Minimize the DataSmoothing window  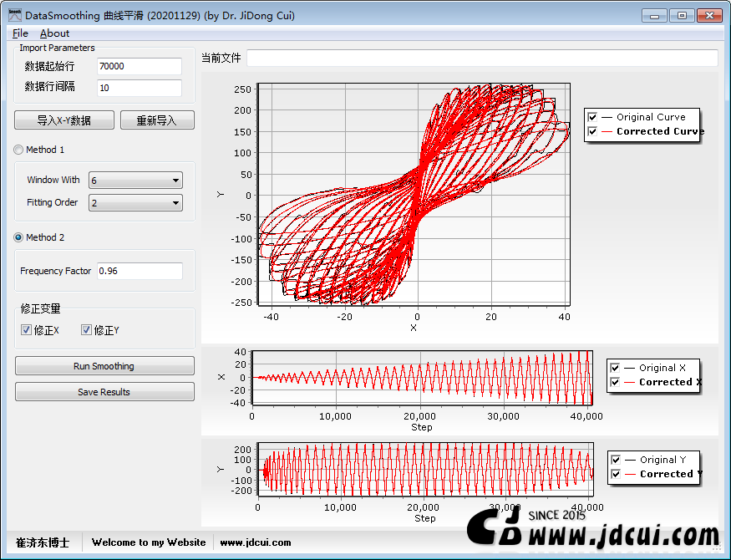pos(654,16)
